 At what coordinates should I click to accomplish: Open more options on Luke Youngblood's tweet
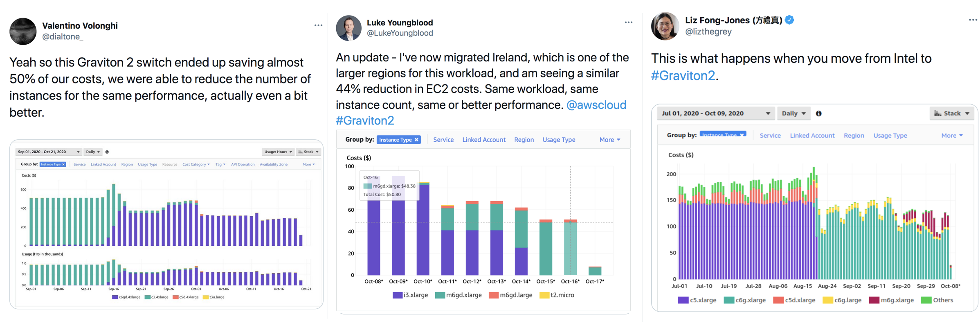point(628,22)
